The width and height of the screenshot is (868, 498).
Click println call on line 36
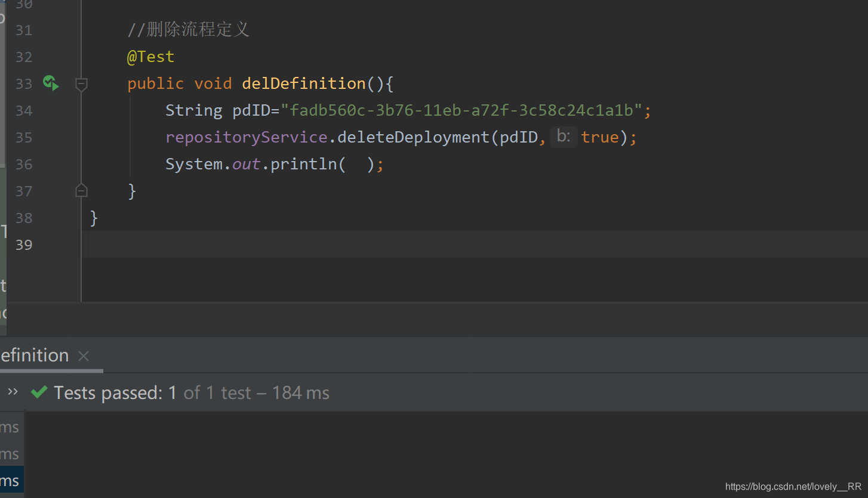tap(304, 164)
